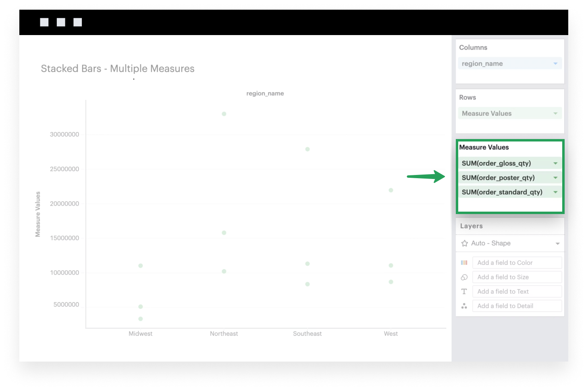
Task: Expand the SUM(order_poster_qty) dropdown
Action: click(x=555, y=177)
